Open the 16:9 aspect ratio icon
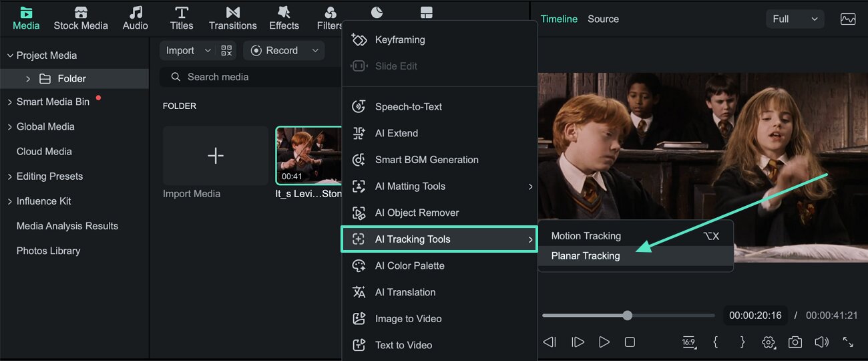 click(x=688, y=342)
